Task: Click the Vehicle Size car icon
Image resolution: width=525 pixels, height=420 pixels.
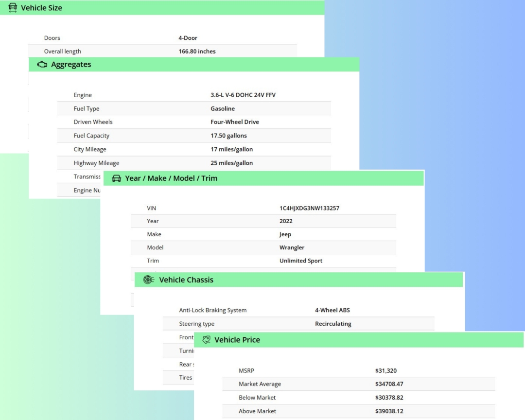Action: click(13, 8)
